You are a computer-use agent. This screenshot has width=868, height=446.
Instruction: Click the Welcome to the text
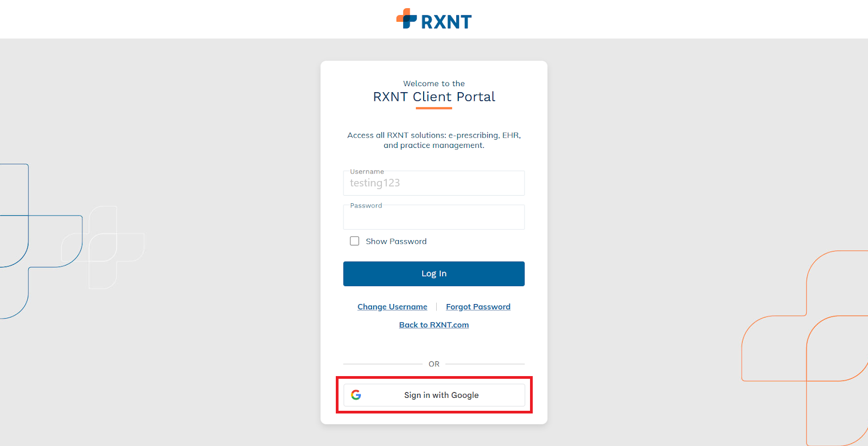(x=434, y=83)
